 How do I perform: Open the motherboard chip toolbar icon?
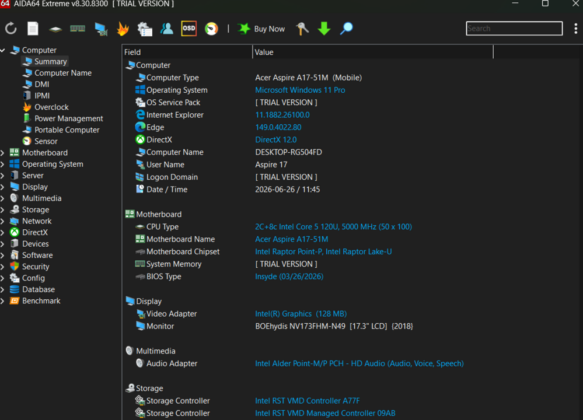click(55, 29)
